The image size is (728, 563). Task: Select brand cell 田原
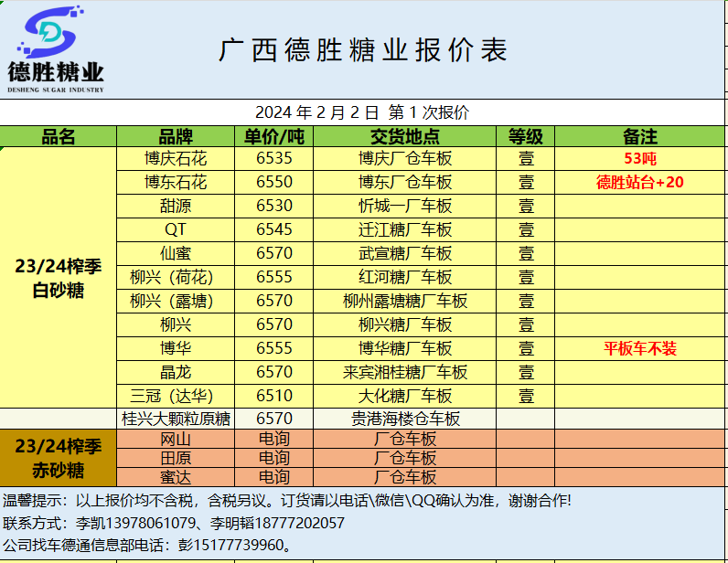(x=176, y=458)
